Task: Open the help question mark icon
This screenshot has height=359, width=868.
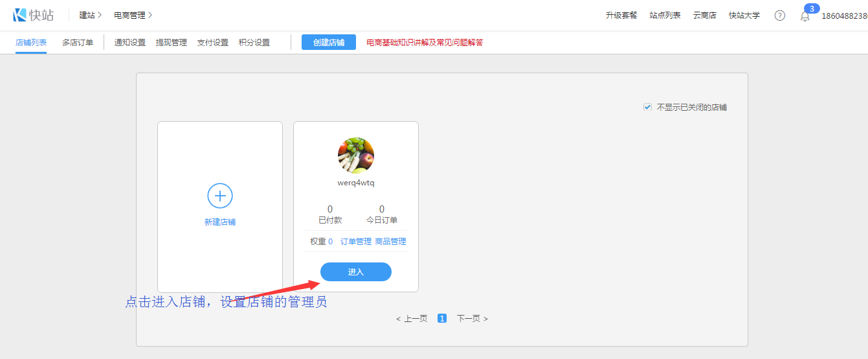Action: click(x=779, y=16)
